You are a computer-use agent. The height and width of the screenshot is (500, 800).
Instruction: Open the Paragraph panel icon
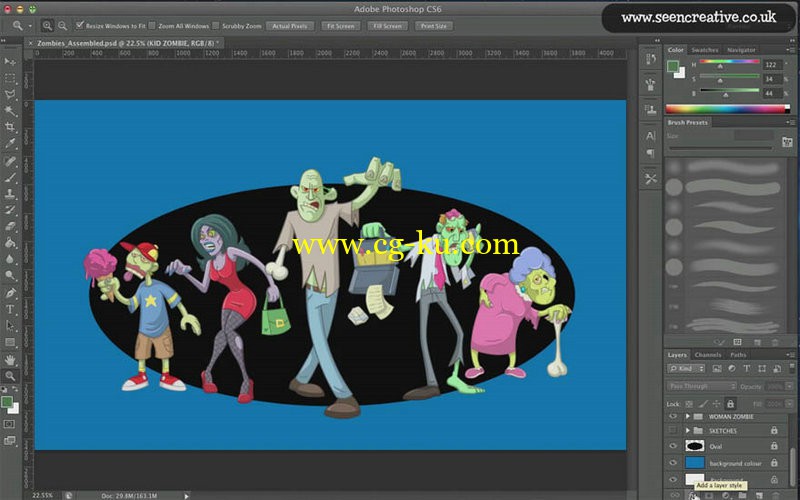pyautogui.click(x=651, y=153)
